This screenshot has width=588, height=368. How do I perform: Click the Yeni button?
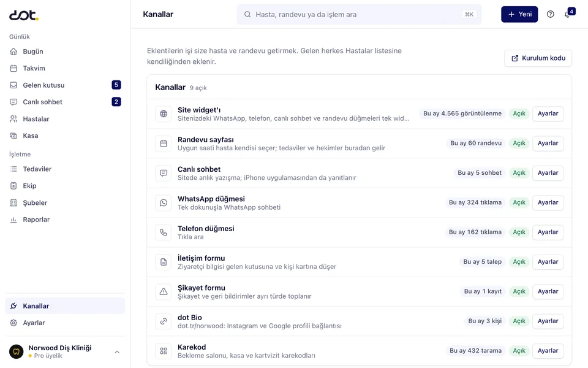[x=519, y=14]
